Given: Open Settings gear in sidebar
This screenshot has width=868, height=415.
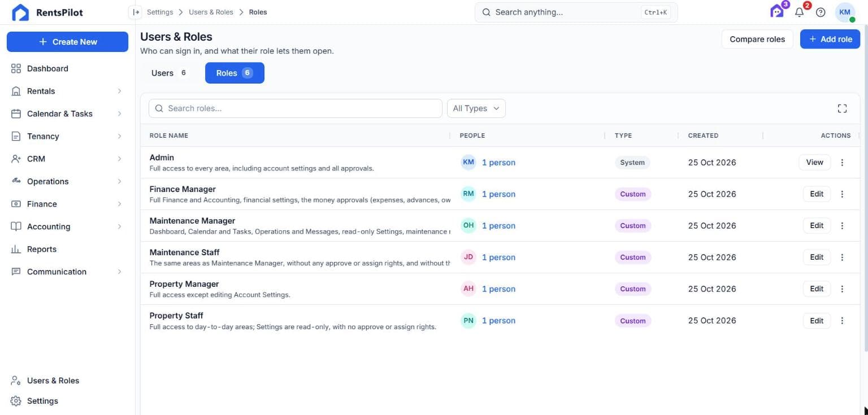Looking at the screenshot, I should tap(67, 401).
